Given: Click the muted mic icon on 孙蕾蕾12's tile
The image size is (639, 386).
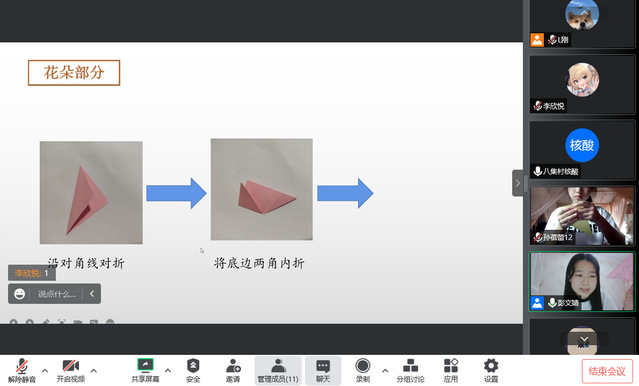Looking at the screenshot, I should tap(538, 237).
